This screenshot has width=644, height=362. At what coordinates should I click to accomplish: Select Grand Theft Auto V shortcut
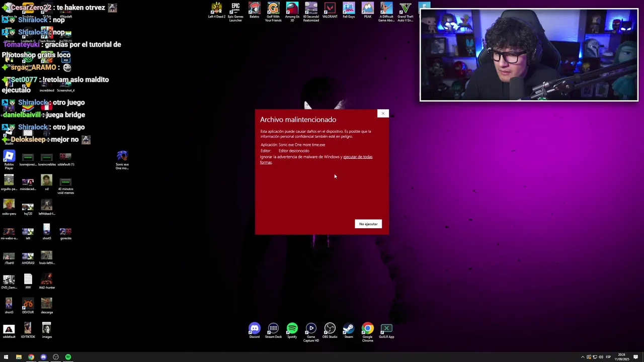(x=406, y=12)
